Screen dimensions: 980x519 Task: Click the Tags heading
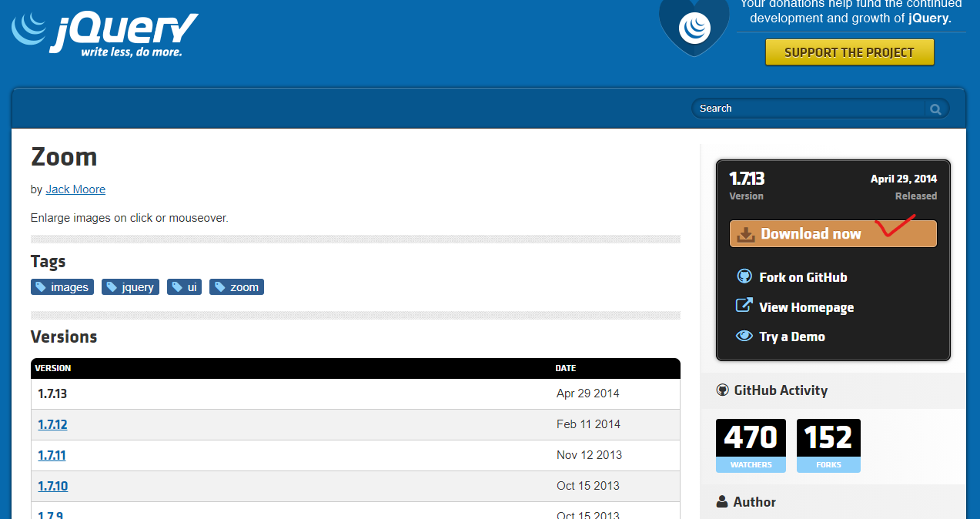click(x=48, y=262)
